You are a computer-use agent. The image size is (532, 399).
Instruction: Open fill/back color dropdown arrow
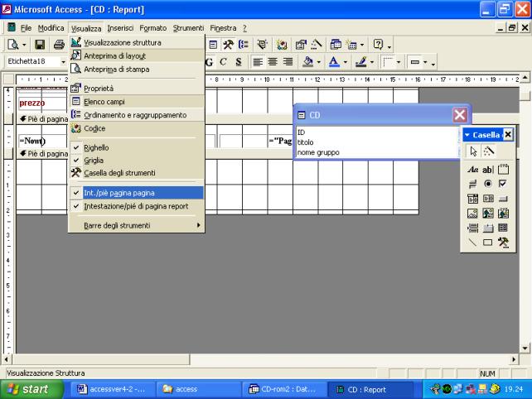pos(318,62)
